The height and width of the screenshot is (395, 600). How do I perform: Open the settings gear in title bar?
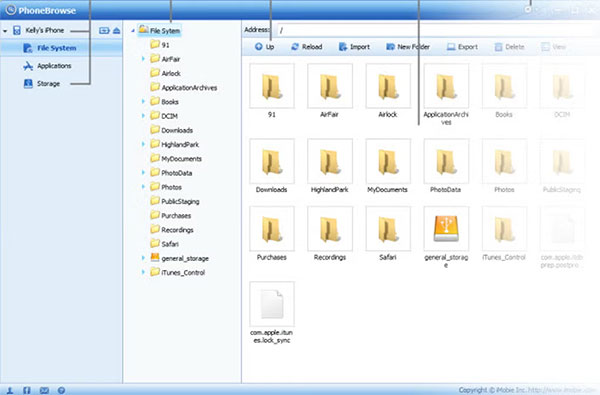pyautogui.click(x=528, y=10)
